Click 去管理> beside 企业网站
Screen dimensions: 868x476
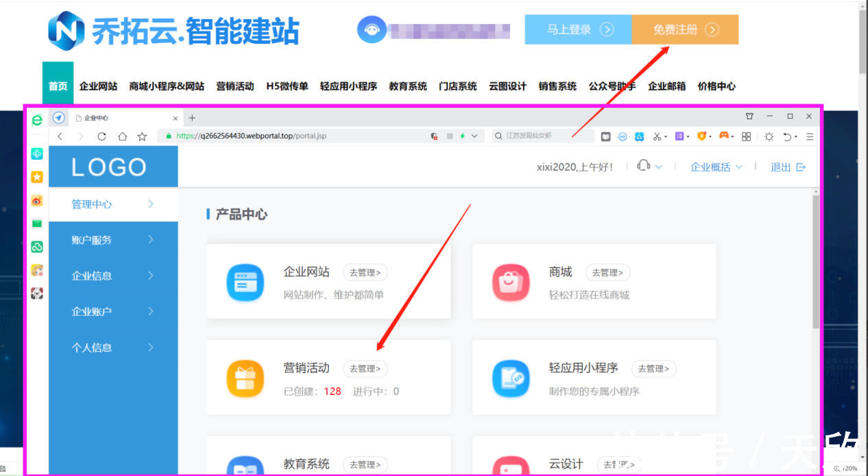365,272
